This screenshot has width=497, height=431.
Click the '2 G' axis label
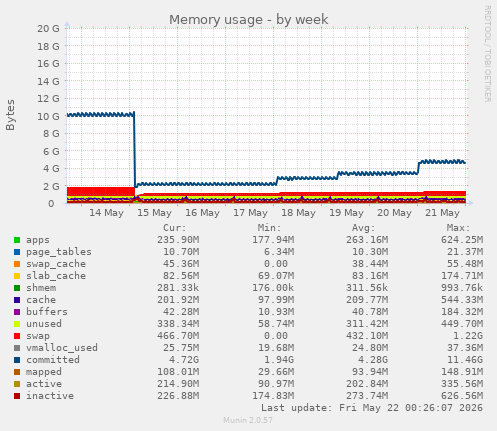coord(51,186)
